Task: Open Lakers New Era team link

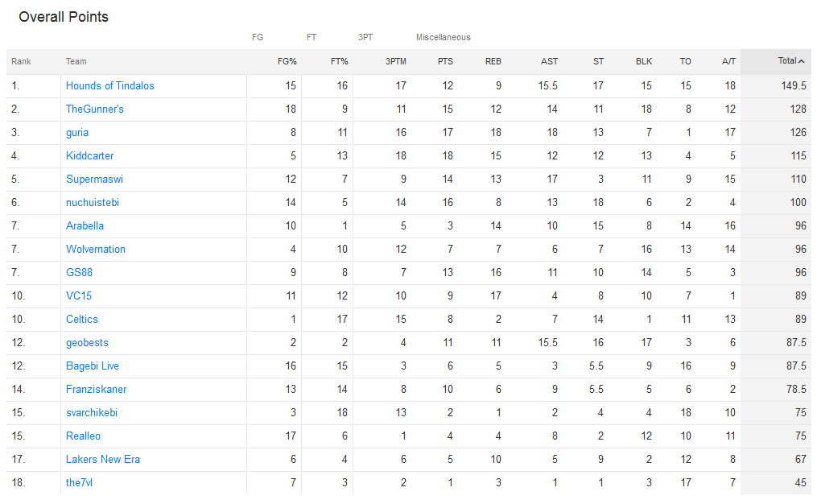Action: point(103,459)
